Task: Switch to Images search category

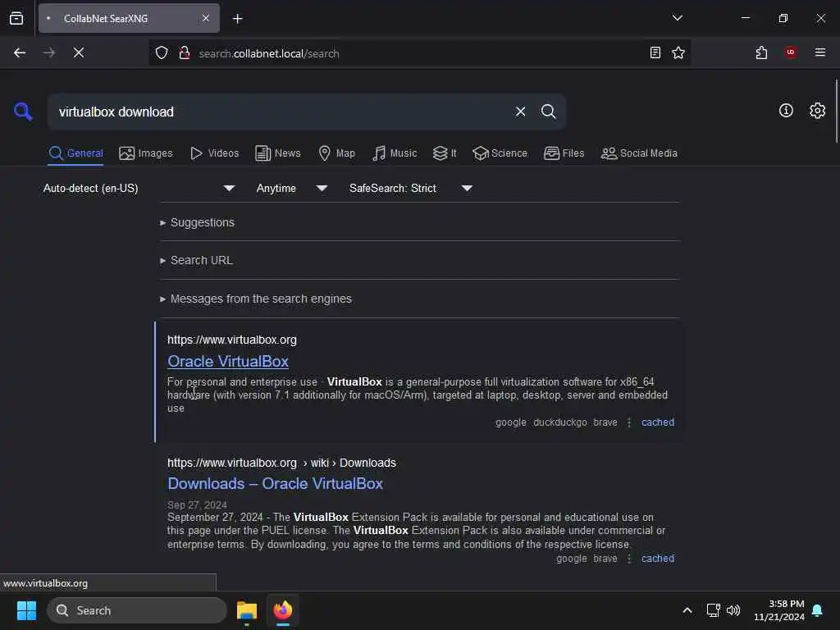Action: [146, 153]
